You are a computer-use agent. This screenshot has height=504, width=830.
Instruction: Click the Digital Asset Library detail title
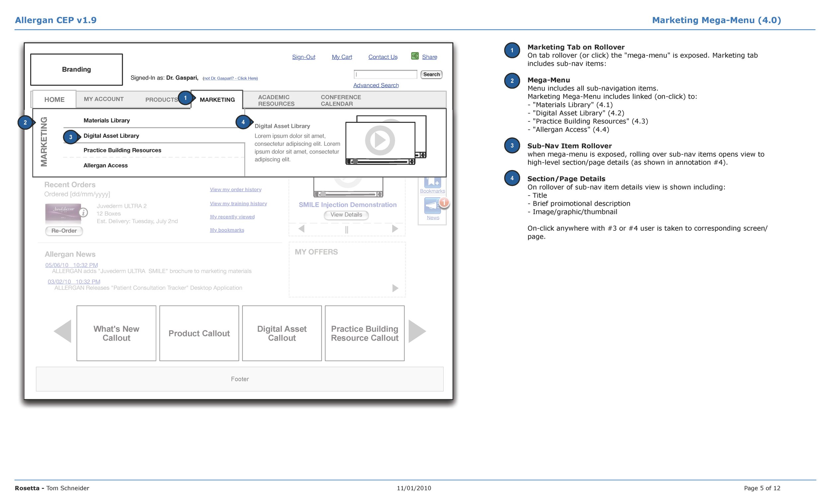[x=282, y=126]
